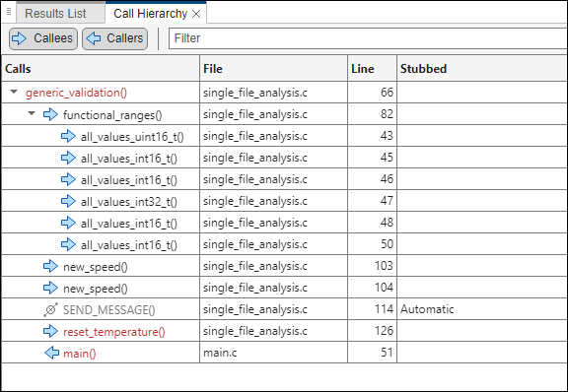Select the functional_ranges() entry

[x=112, y=115]
